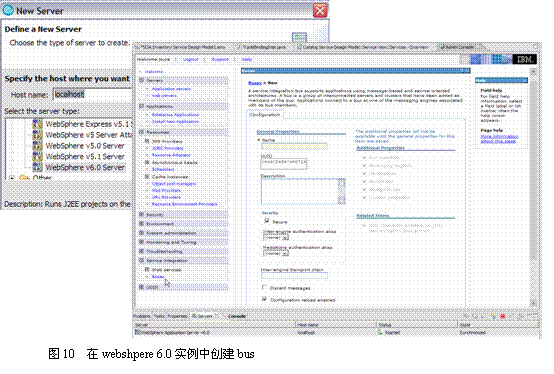The image size is (554, 374).
Task: Click the red stop server icon in Servers view
Action: click(502, 316)
